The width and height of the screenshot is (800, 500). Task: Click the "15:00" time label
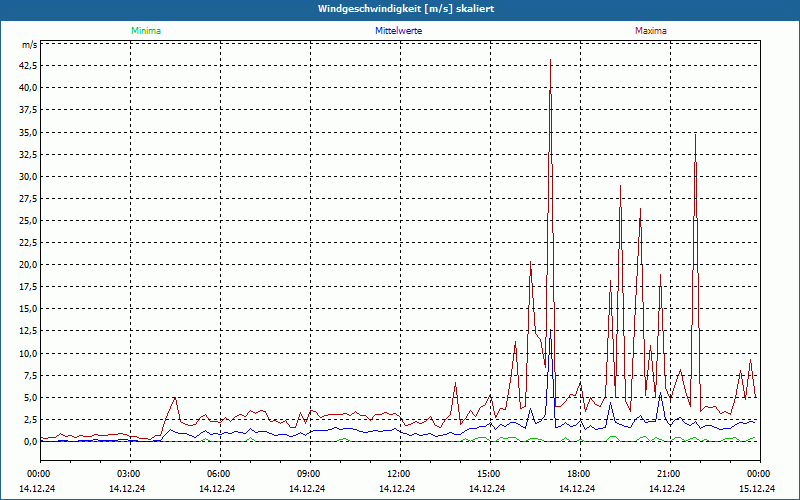click(x=488, y=474)
